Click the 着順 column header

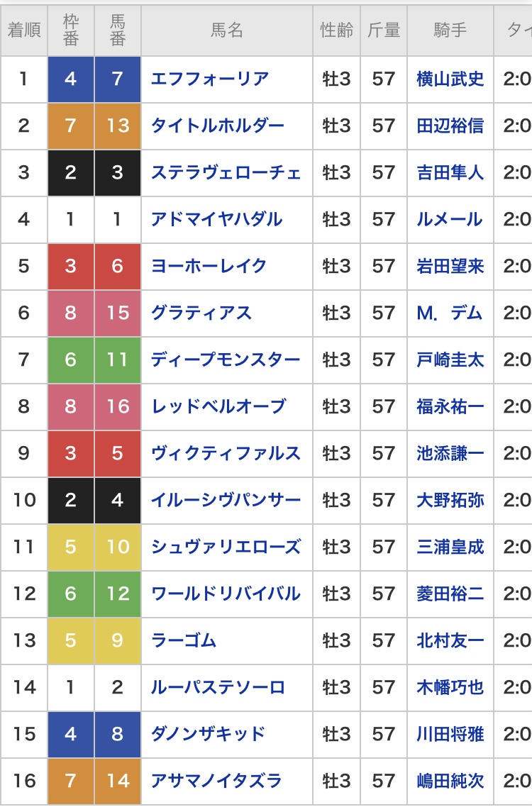click(23, 30)
